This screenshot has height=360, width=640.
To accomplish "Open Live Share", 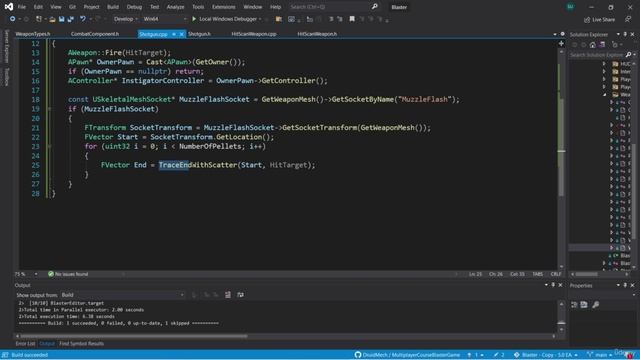I will 599,20.
